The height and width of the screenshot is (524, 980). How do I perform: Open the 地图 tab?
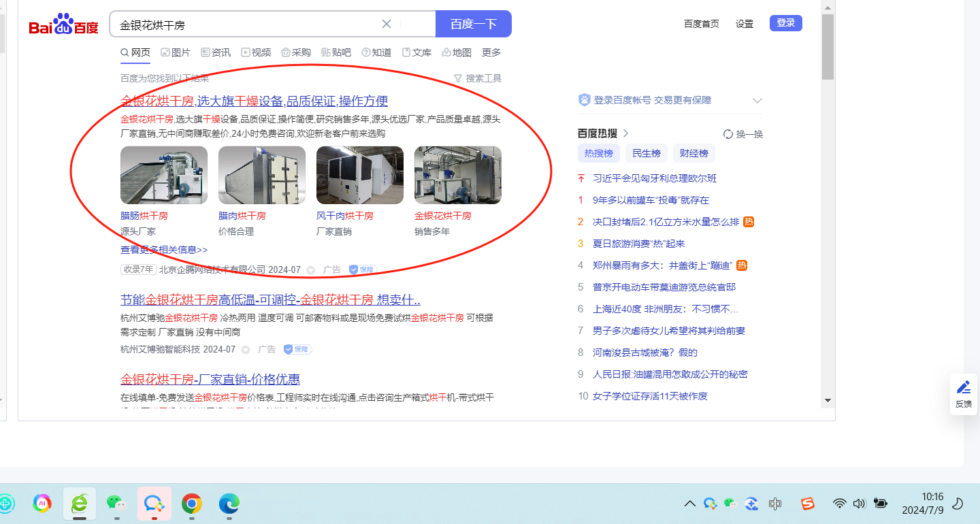point(457,52)
